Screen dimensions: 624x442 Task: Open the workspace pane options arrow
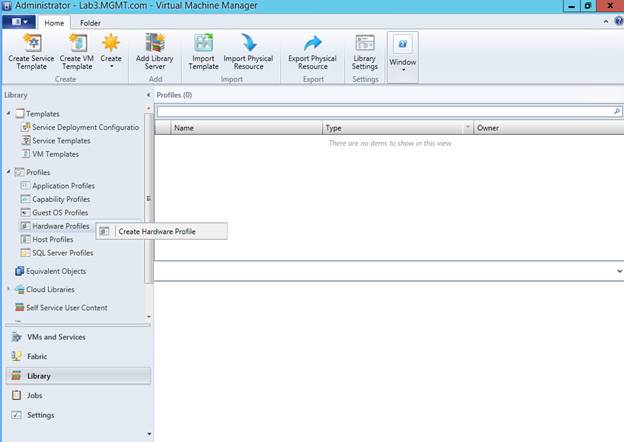tap(149, 434)
